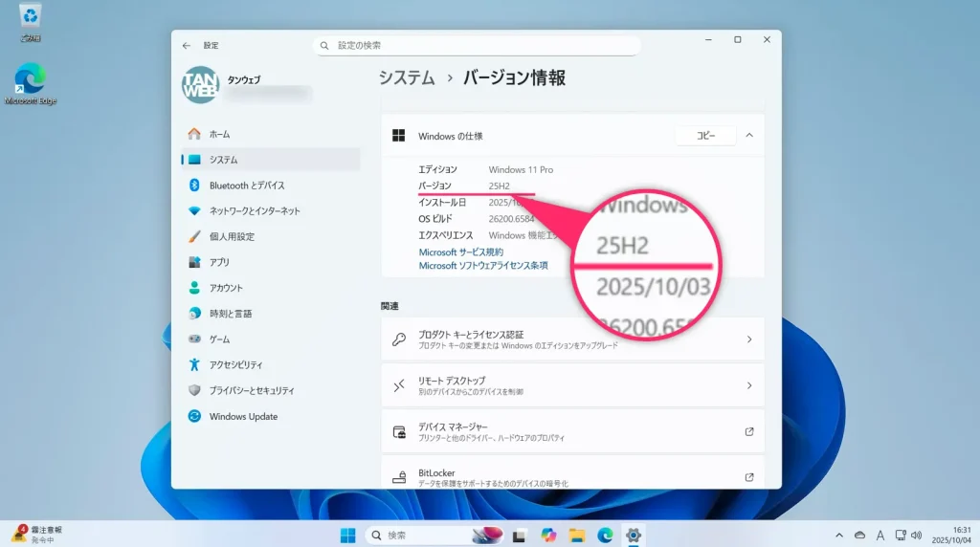Select アプリ in the sidebar menu
Screen dimensions: 980x547
(219, 262)
